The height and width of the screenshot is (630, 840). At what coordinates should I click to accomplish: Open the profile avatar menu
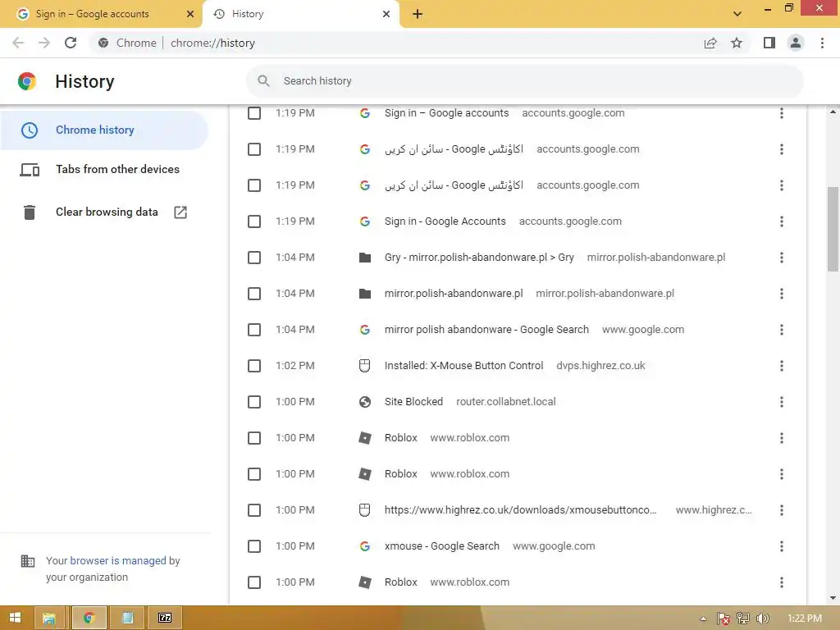[796, 43]
